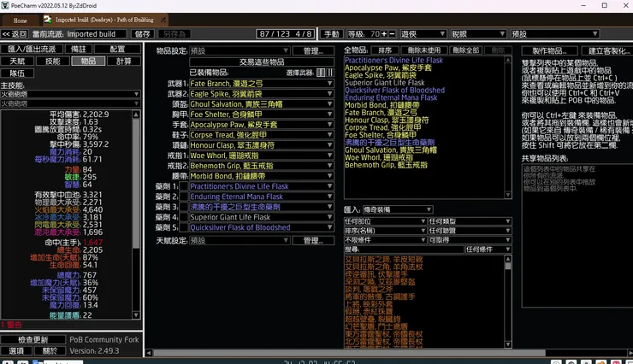Click the unique items list scroll-down arrow
The image size is (633, 364).
(508, 344)
